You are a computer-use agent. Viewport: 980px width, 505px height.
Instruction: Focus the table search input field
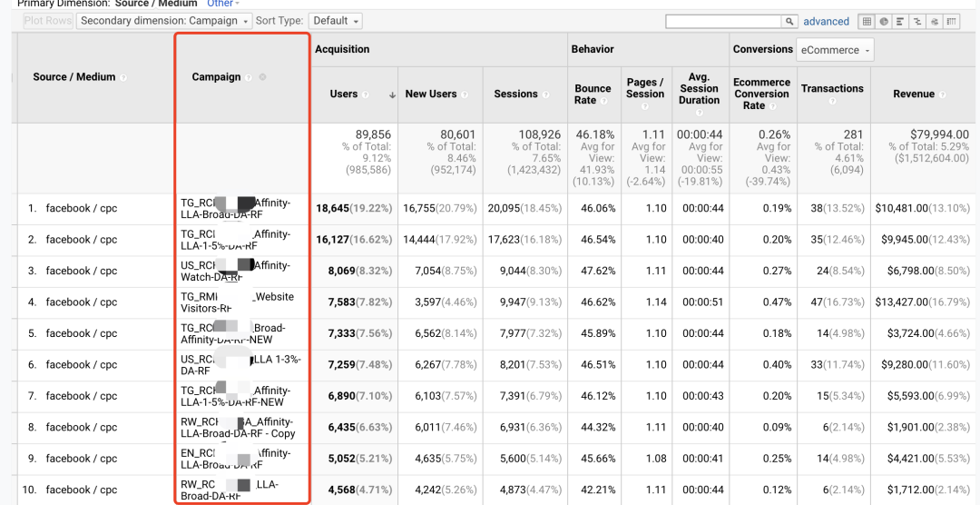pyautogui.click(x=724, y=21)
